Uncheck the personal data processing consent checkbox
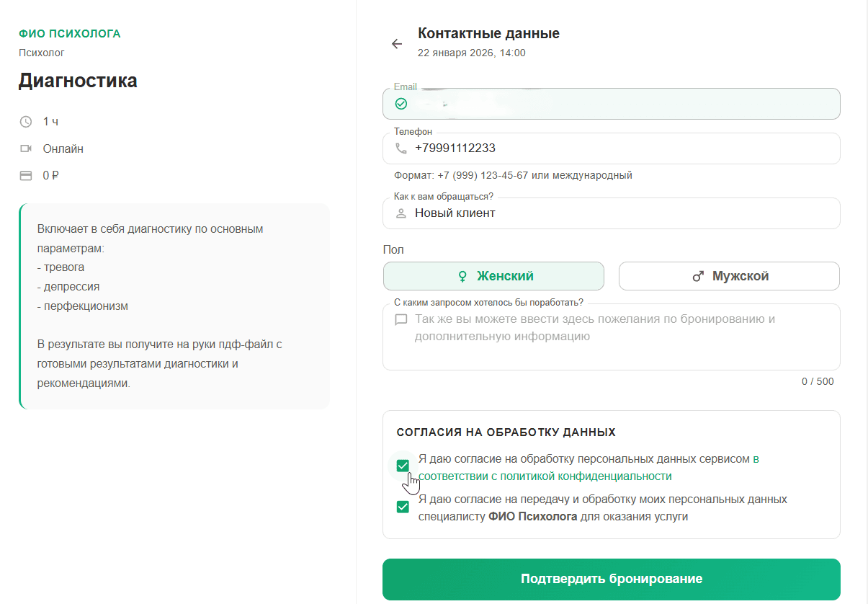This screenshot has width=868, height=604. pyautogui.click(x=403, y=466)
